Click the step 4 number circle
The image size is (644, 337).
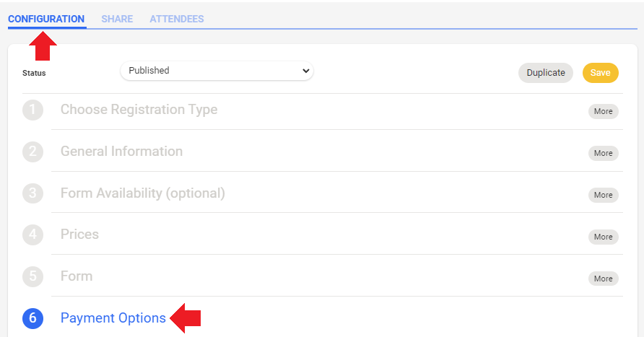click(32, 235)
